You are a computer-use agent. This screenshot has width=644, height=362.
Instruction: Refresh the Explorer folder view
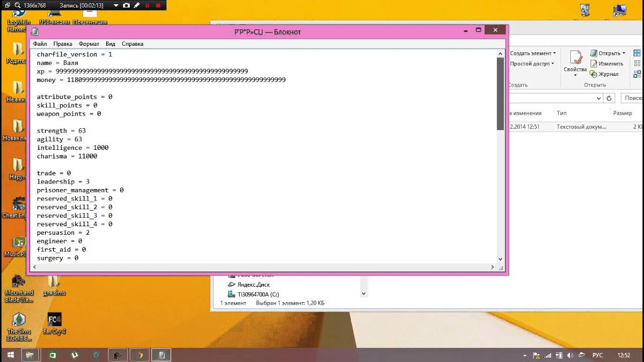(609, 99)
